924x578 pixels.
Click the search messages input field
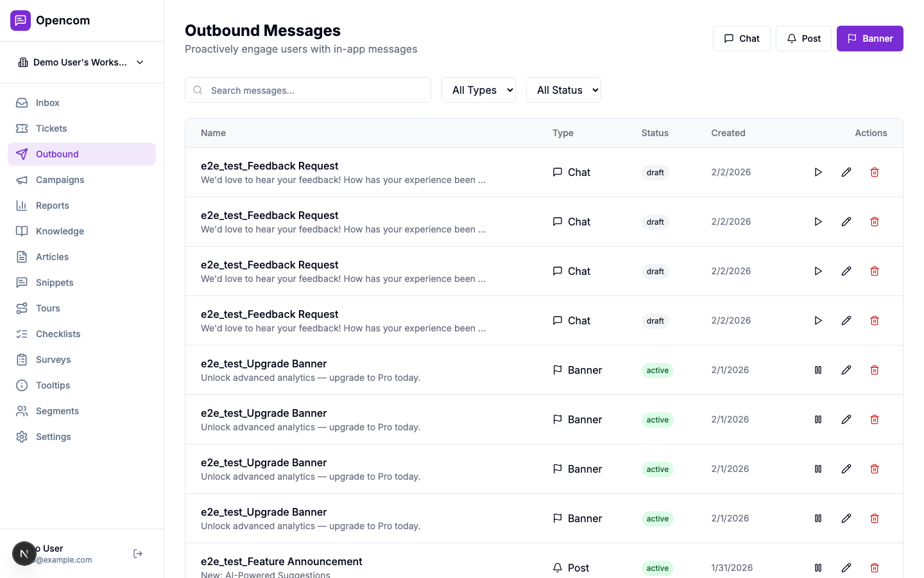pos(308,90)
